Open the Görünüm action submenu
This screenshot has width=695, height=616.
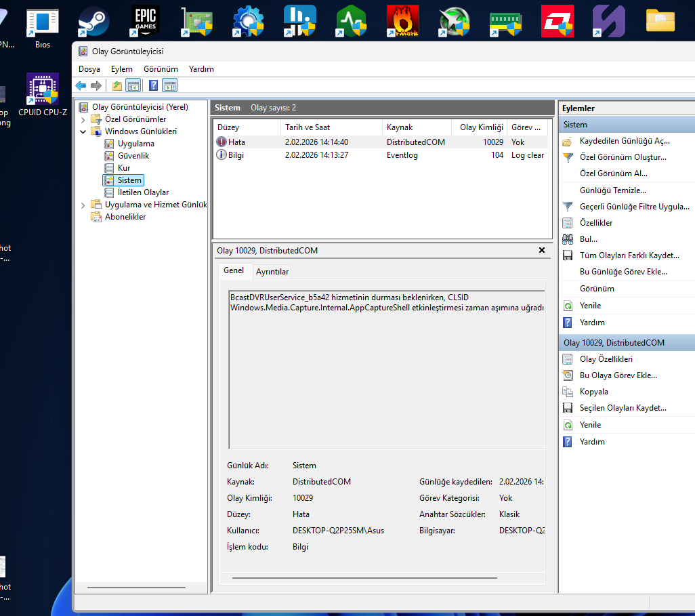click(597, 289)
